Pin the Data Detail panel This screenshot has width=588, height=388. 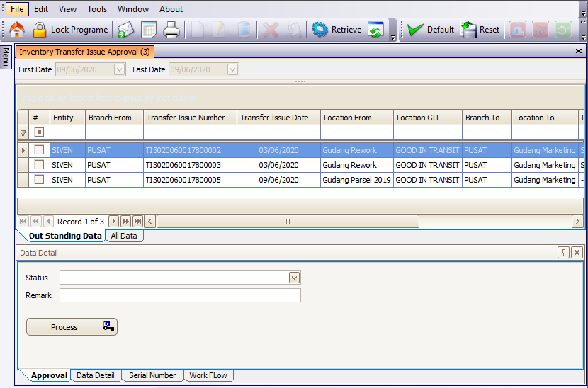point(563,253)
